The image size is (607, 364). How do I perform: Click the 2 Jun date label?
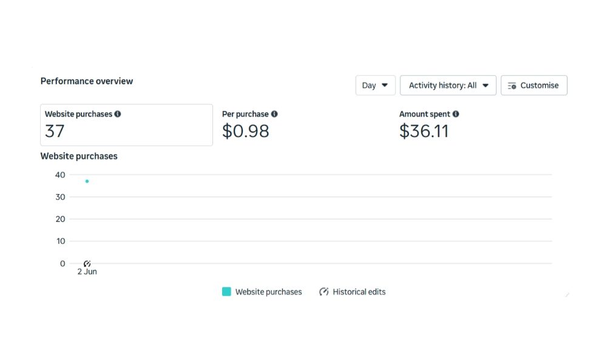[x=87, y=272]
